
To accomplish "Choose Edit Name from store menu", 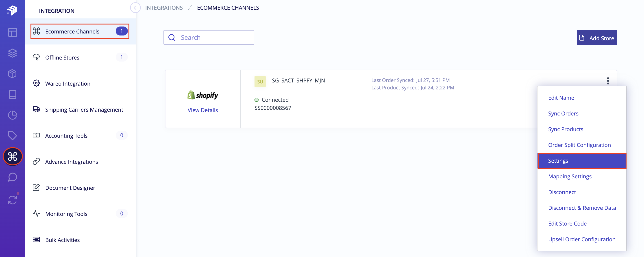I will 582,98.
